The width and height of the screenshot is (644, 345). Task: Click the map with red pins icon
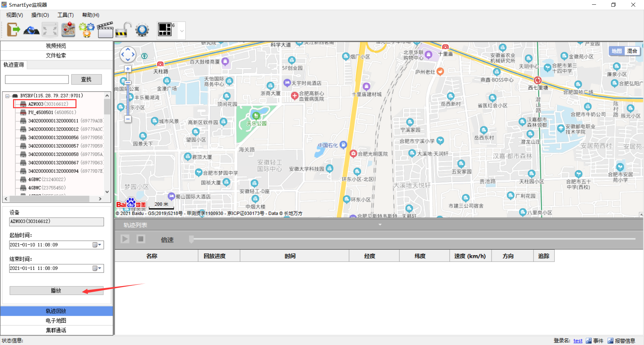[68, 30]
